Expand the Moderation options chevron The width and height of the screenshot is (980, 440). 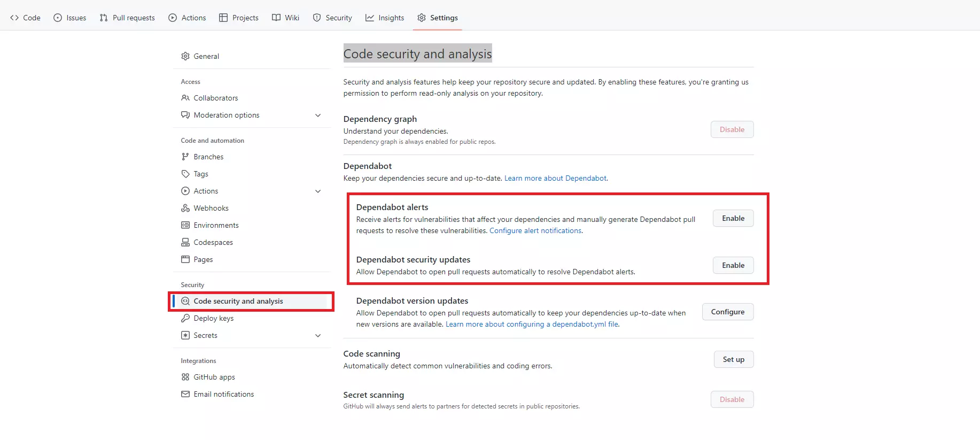click(x=318, y=115)
